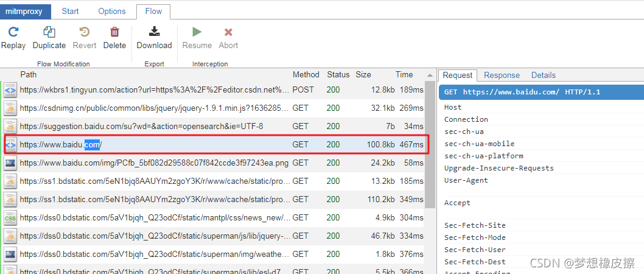Switch to the Start tab
The image size is (644, 274).
(x=70, y=12)
